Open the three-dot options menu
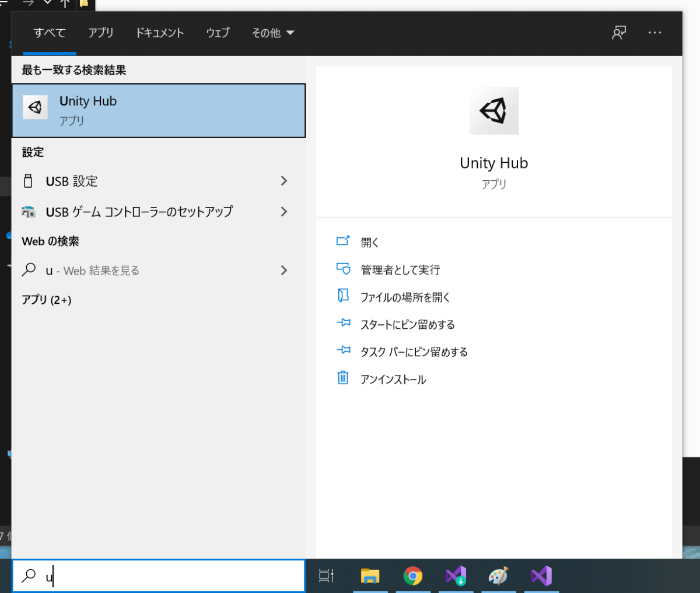 point(655,33)
